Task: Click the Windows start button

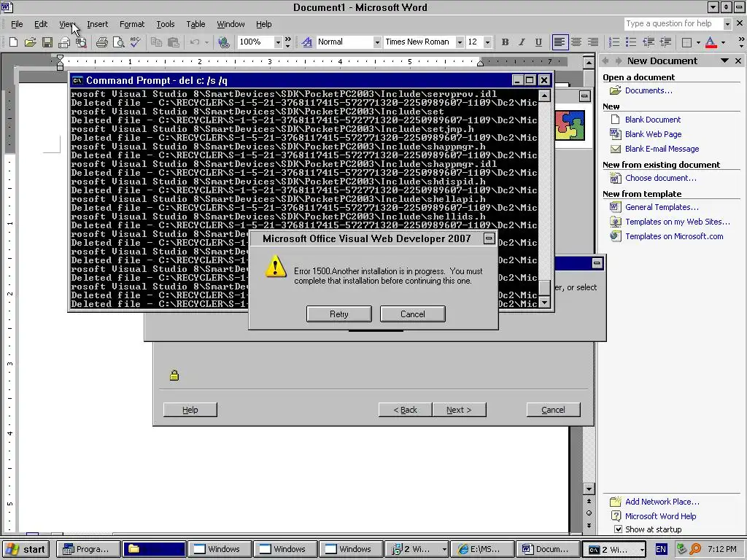Action: pyautogui.click(x=27, y=549)
